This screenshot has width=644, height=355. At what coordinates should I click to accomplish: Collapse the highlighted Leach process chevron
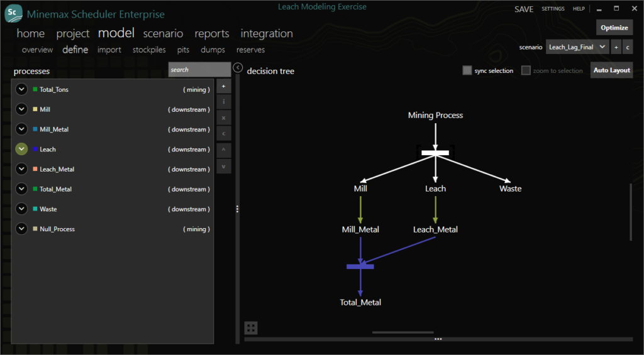(21, 149)
